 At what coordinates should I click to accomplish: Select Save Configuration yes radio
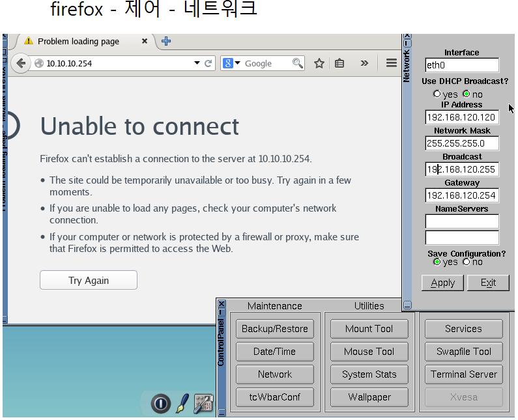[x=437, y=262]
